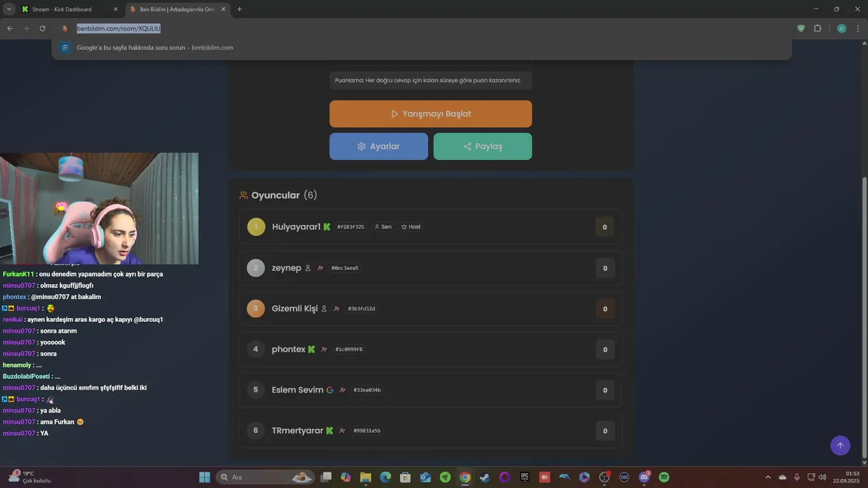Click the purple scroll-to-top arrow button

coord(840,445)
